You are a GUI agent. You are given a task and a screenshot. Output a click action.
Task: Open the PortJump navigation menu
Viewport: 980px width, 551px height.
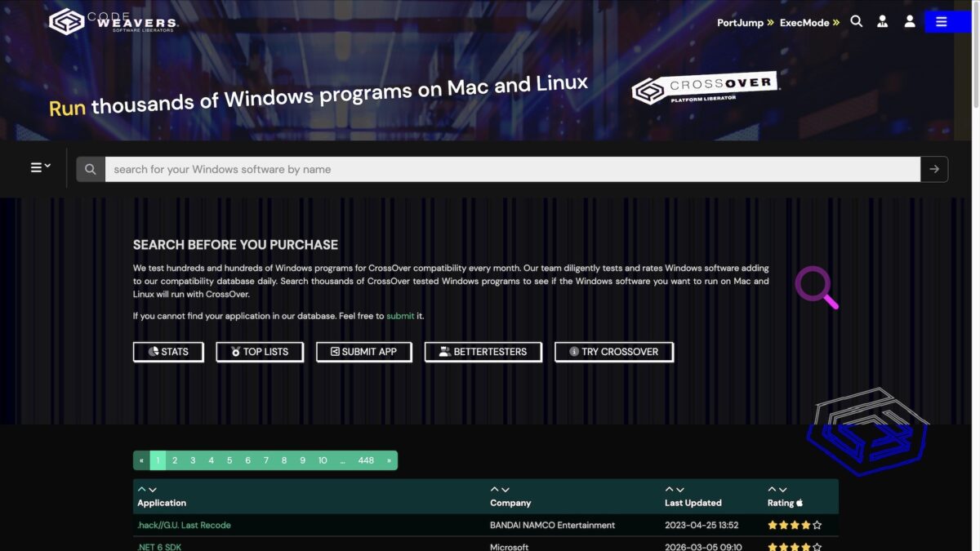click(x=746, y=23)
